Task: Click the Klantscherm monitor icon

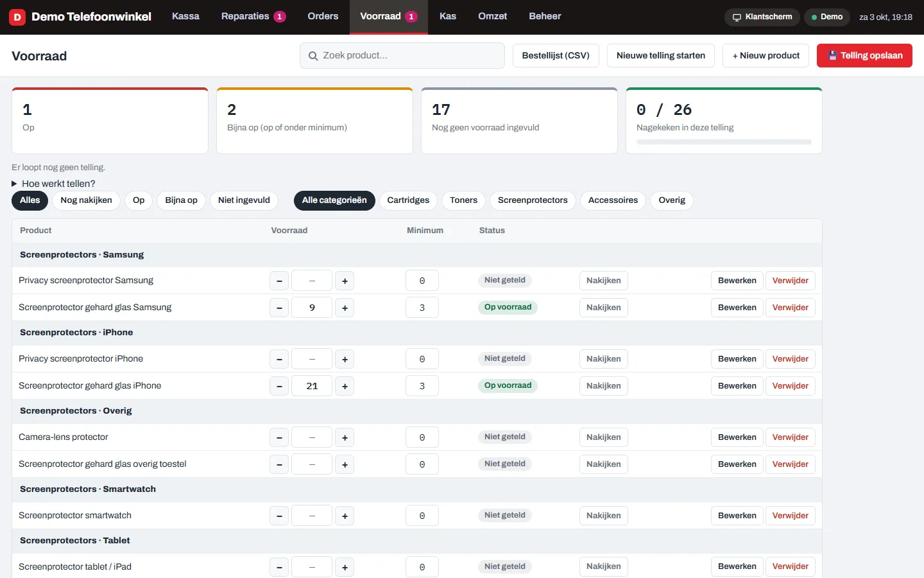Action: [737, 17]
